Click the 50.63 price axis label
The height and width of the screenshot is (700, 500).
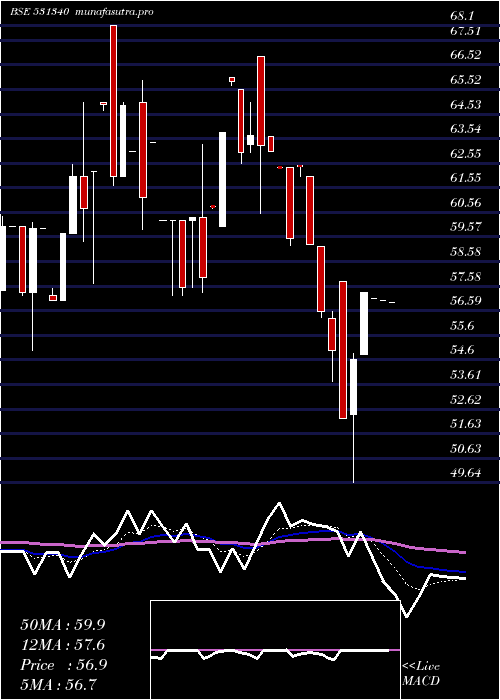click(466, 448)
